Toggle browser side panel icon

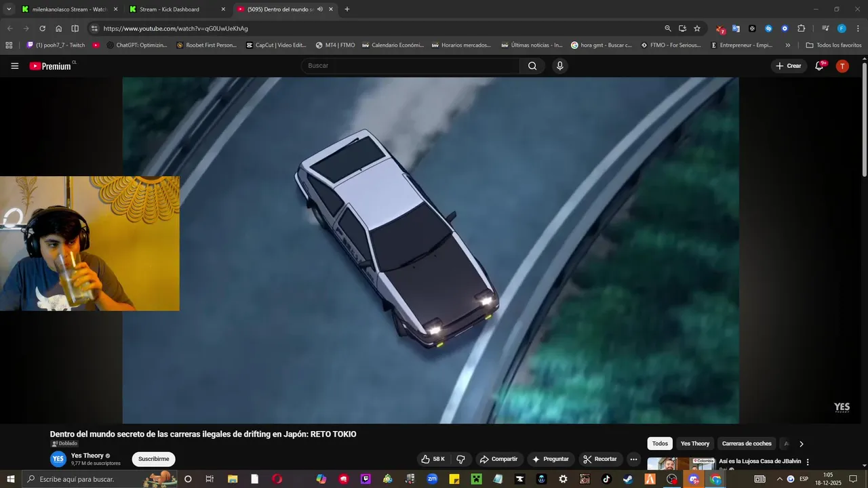75,28
